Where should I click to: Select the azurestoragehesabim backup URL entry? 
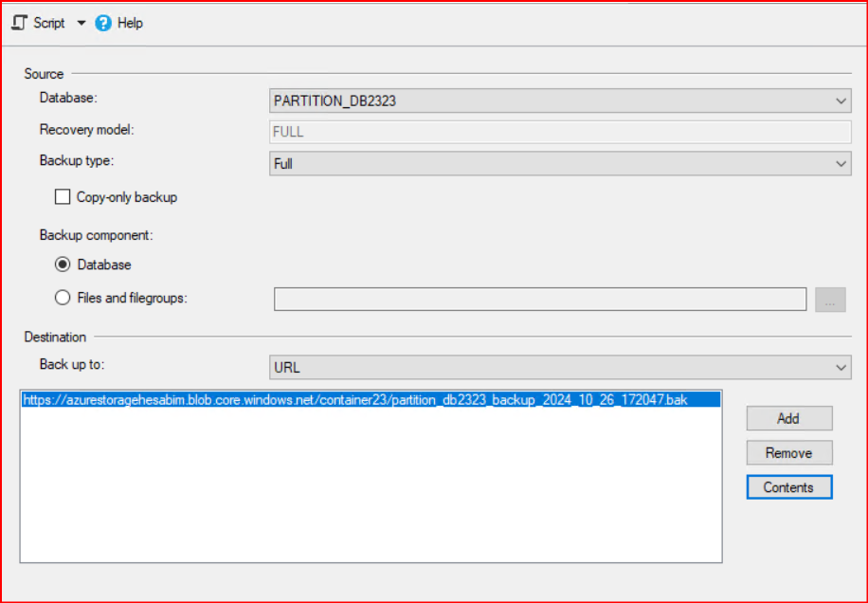(x=353, y=400)
